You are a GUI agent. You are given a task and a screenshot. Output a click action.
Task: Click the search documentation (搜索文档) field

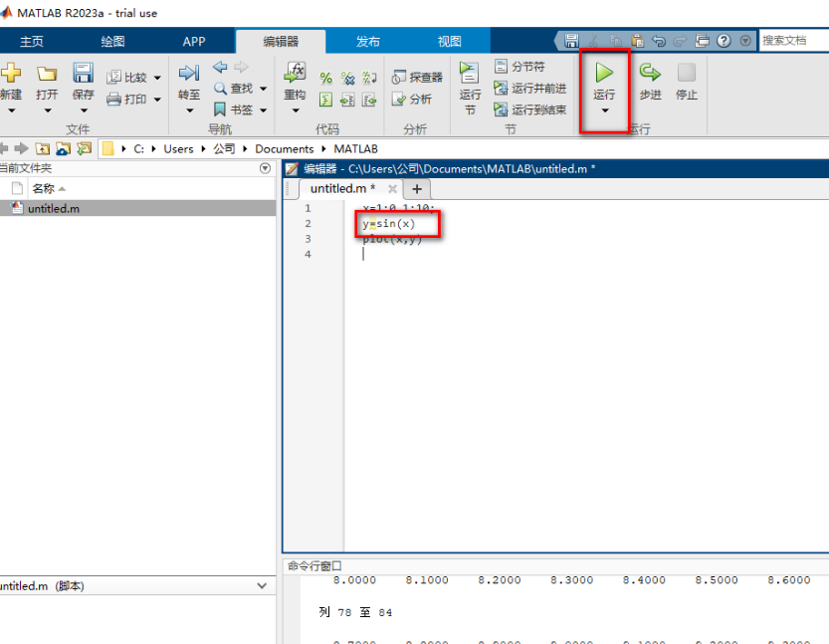coord(793,40)
